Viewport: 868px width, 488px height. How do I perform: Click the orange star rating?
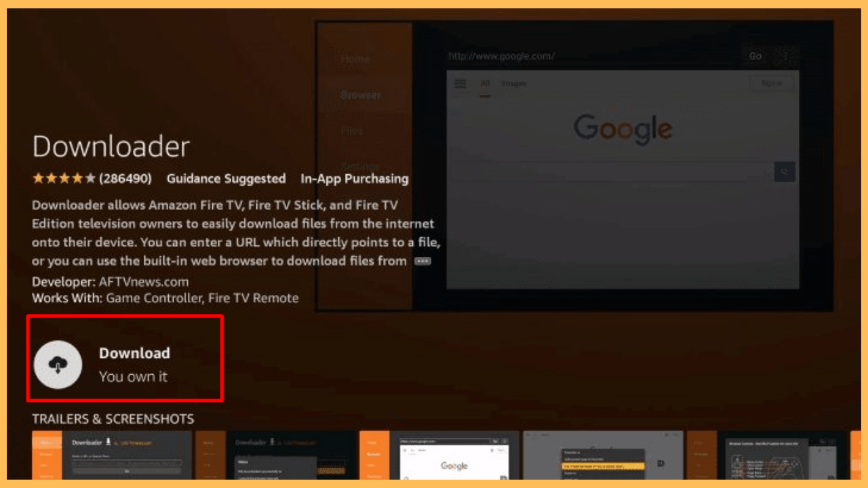point(64,179)
